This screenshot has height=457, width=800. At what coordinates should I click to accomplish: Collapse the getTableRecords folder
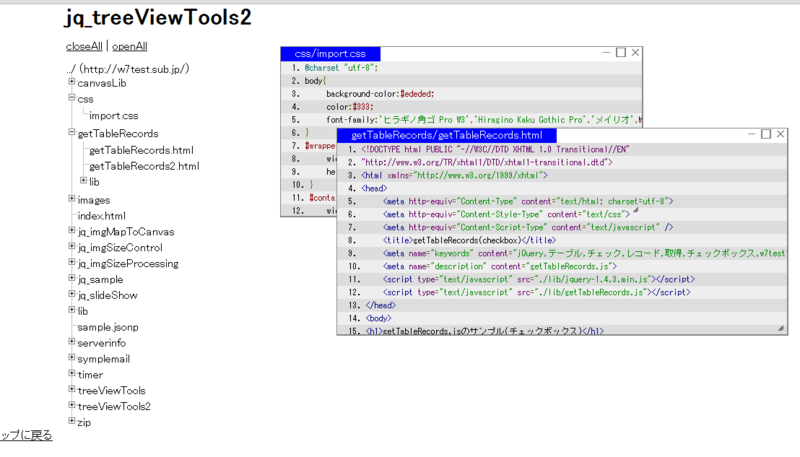(71, 132)
